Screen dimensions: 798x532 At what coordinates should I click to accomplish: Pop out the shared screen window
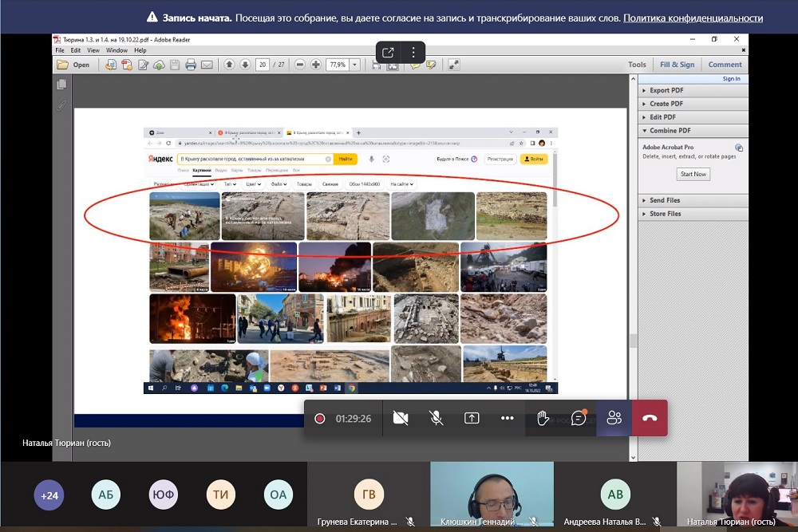(388, 53)
